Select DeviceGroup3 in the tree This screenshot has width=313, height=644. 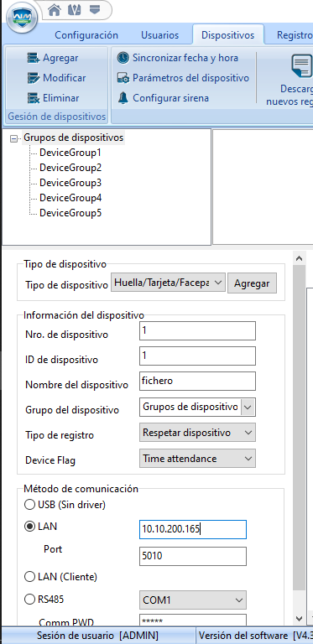tap(70, 183)
